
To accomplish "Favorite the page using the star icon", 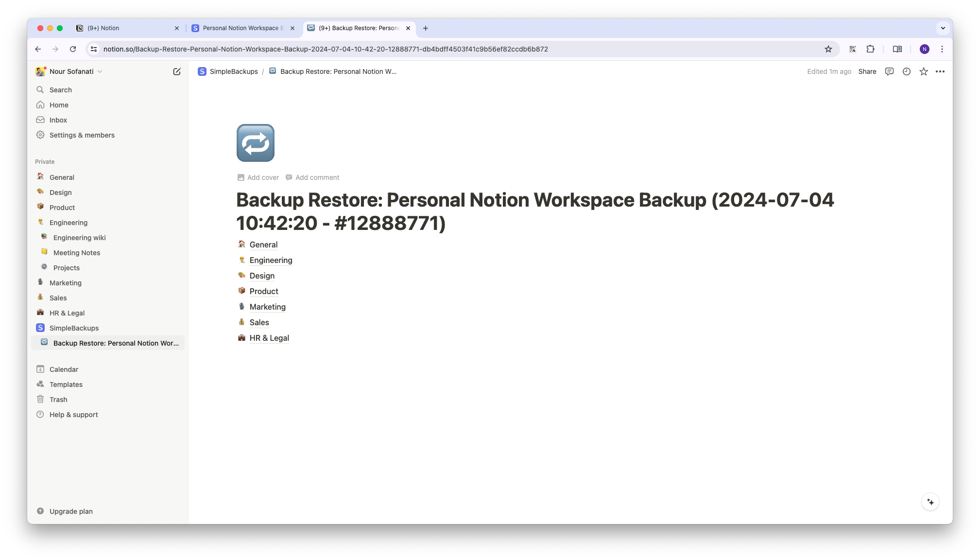I will pos(922,71).
